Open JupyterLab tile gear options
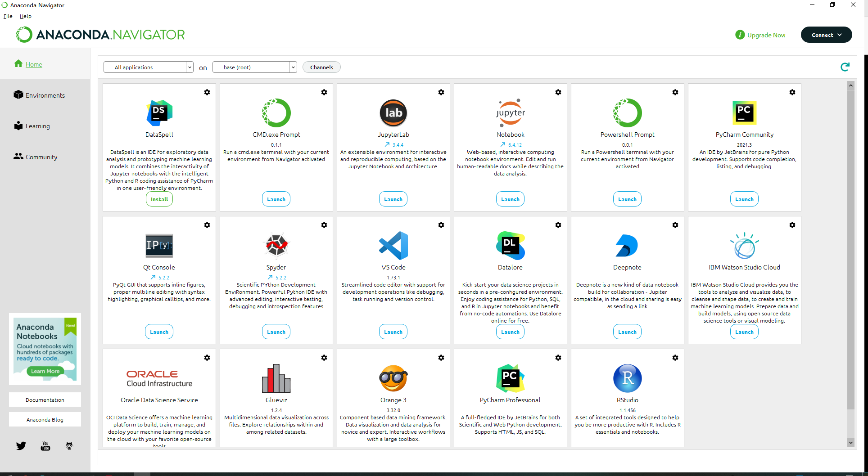The height and width of the screenshot is (476, 868). pos(441,92)
